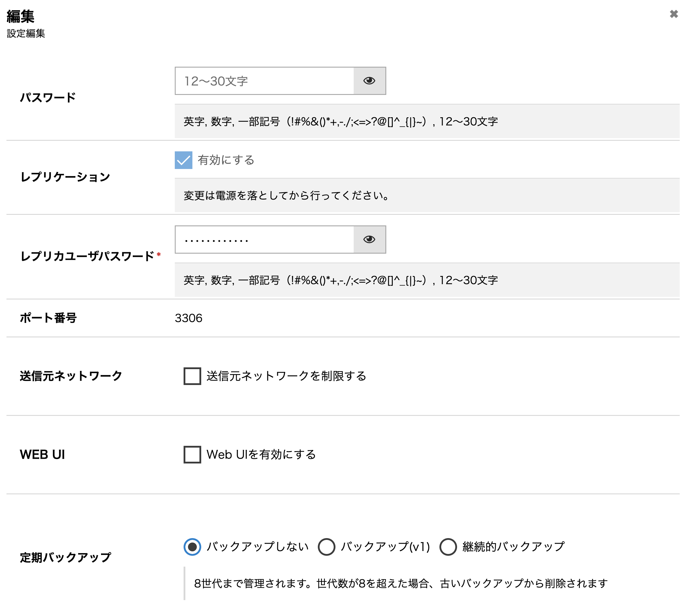Click the バックアップ(v1) label text
Viewport: 685px width, 616px height.
pyautogui.click(x=385, y=547)
